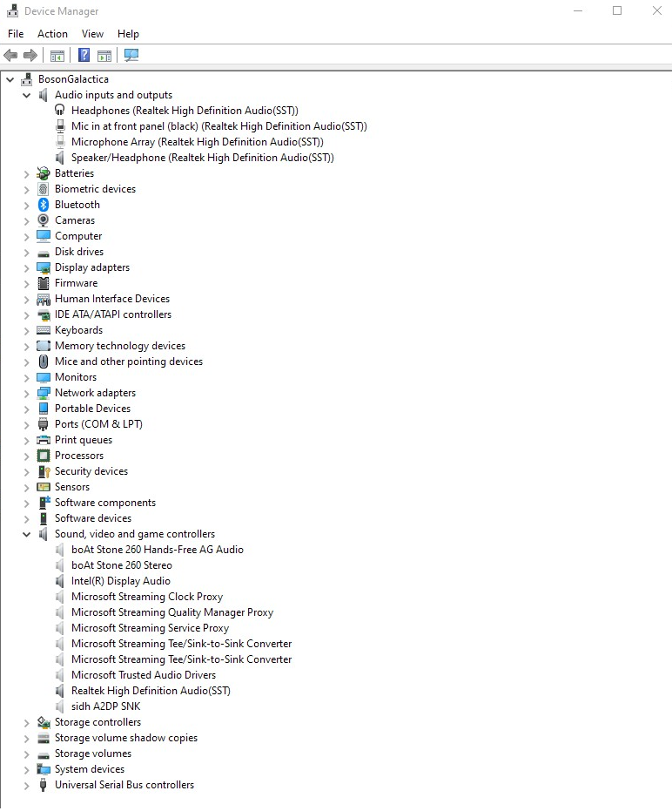
Task: Open the View menu
Action: pos(92,34)
